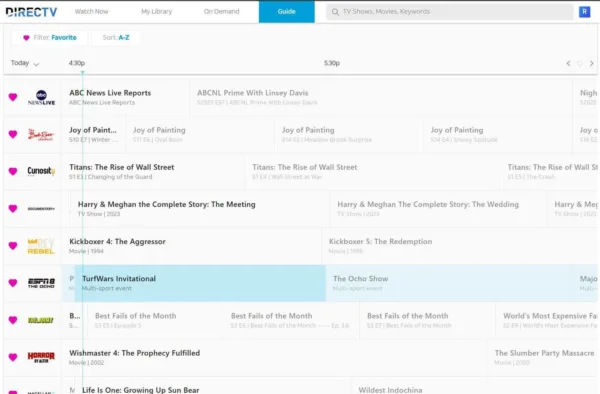Image resolution: width=600 pixels, height=394 pixels.
Task: Click the 4:30p time marker
Action: 77,63
